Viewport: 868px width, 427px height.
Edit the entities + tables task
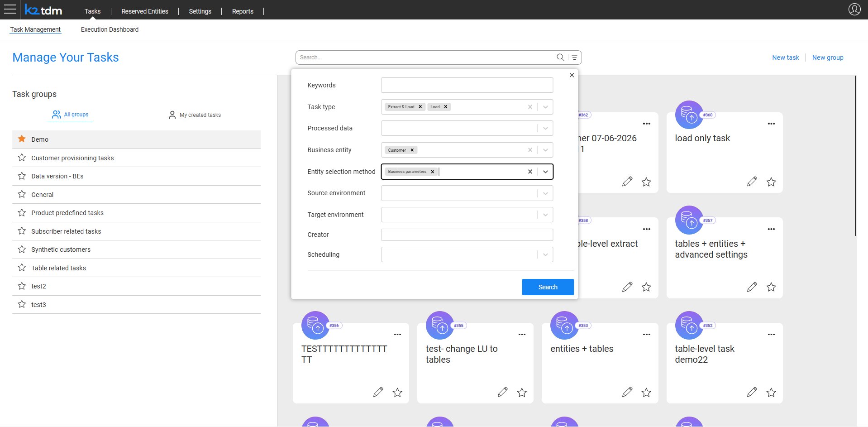(627, 392)
